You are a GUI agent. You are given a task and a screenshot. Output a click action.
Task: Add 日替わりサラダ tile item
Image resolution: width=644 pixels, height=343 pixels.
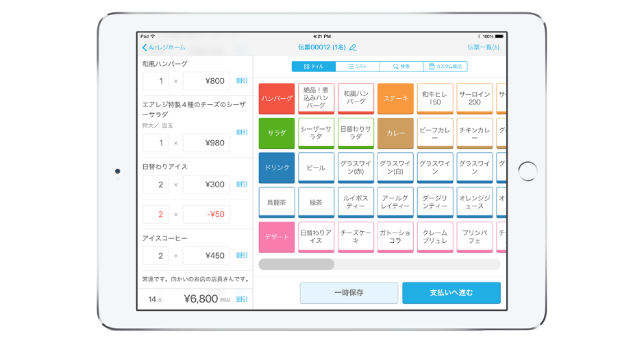(356, 133)
